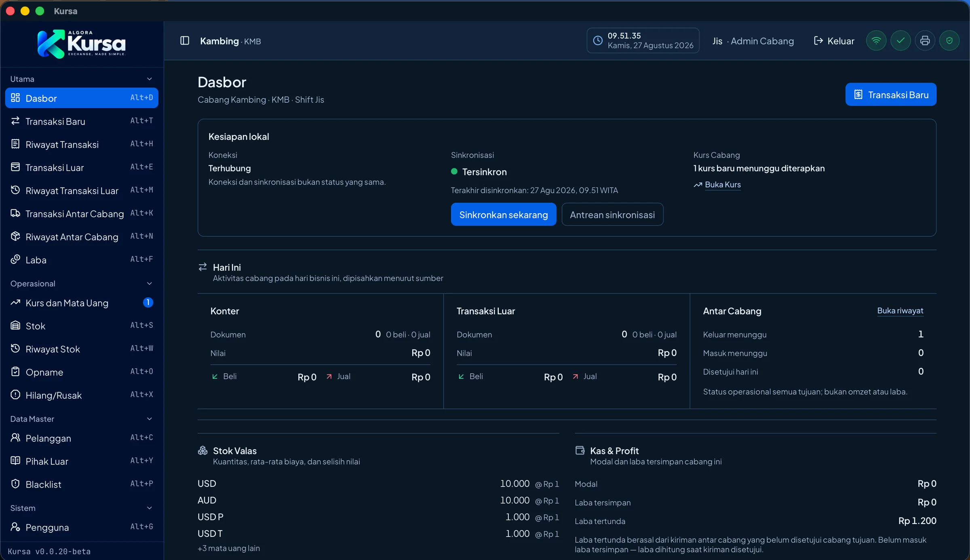
Task: Open Antrean sinkronisasi
Action: [x=612, y=215]
